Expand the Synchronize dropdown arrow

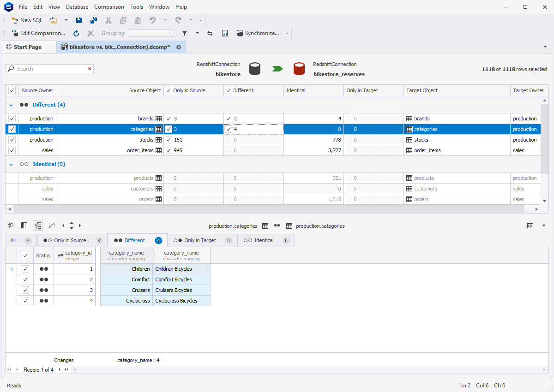[287, 33]
